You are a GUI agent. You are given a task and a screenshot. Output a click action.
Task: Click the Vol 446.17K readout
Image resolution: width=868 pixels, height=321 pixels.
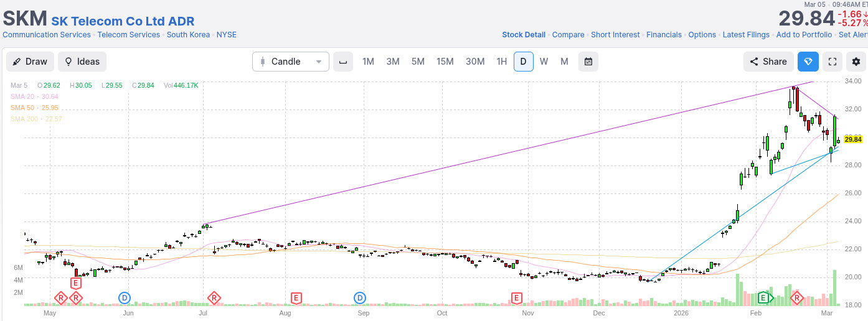coord(181,85)
